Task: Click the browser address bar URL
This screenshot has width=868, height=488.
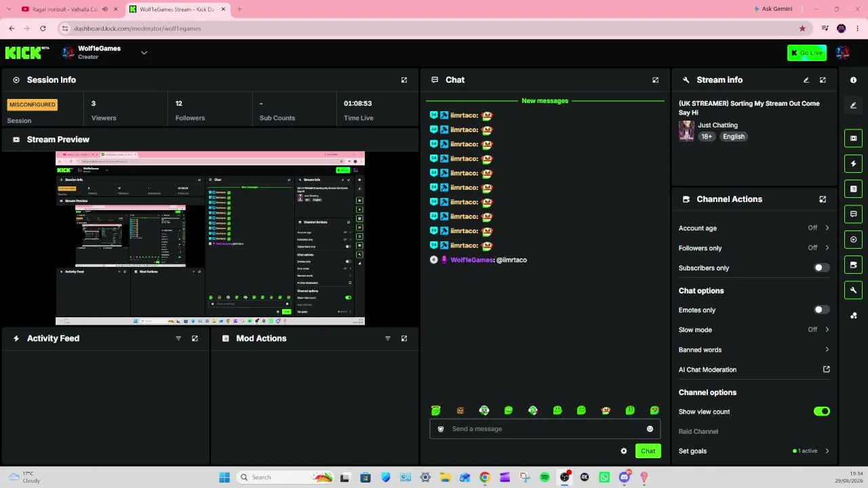Action: (138, 28)
